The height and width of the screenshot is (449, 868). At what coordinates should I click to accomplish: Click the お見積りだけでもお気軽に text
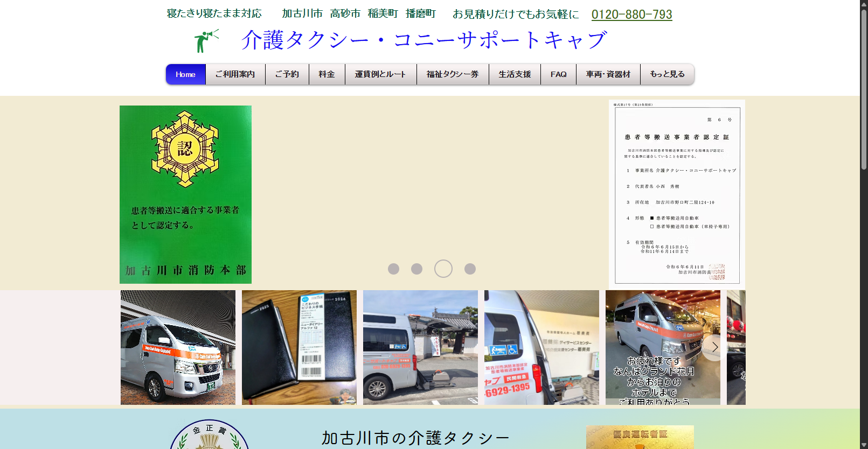(516, 14)
